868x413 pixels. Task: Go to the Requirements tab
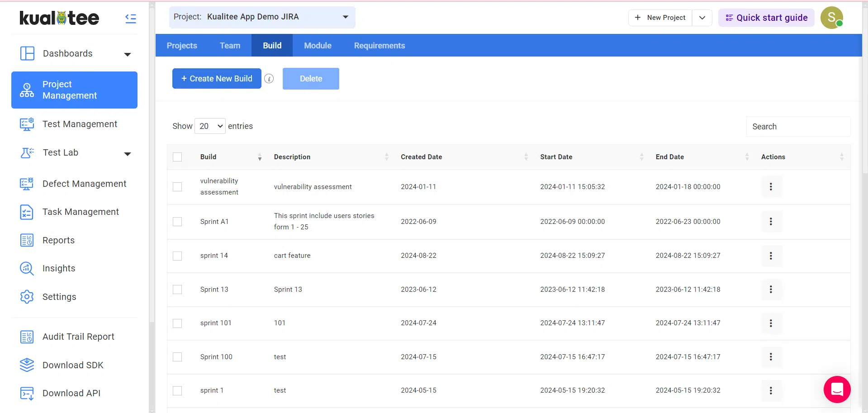pos(379,46)
